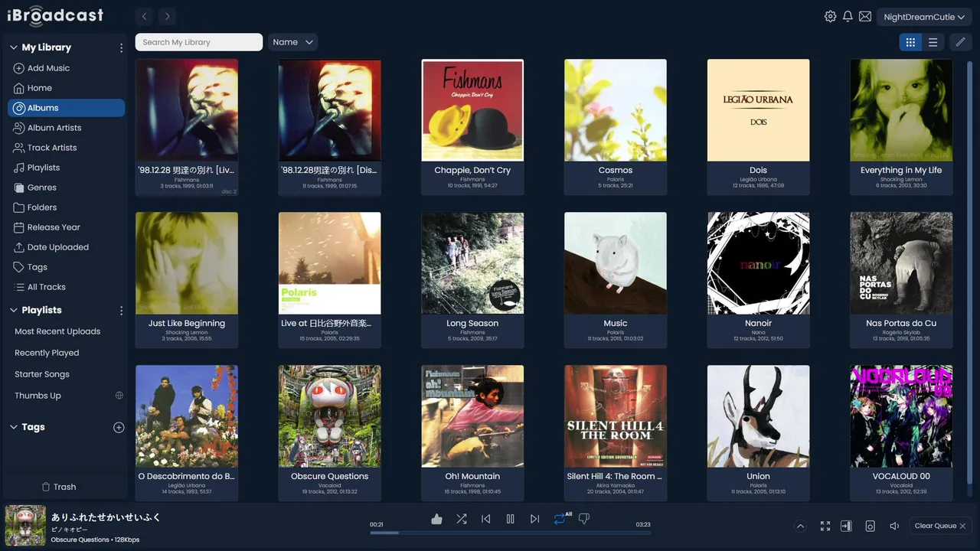Open the Cosmos album cover

[x=616, y=110]
